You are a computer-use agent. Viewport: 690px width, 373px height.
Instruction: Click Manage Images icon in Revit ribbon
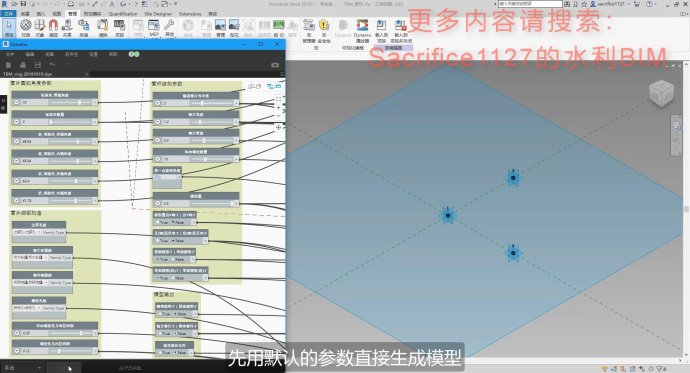click(x=220, y=27)
